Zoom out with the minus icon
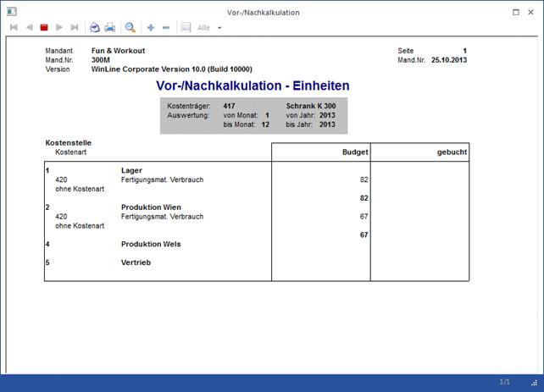Screen dimensions: 544x392 tap(165, 27)
